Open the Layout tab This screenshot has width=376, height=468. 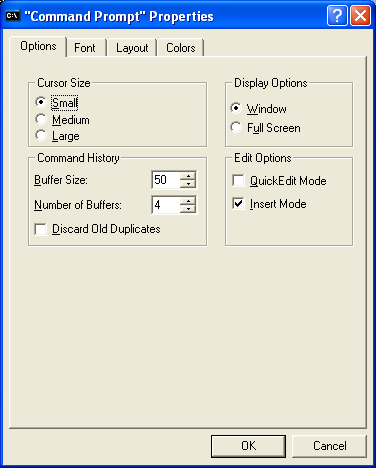click(132, 48)
